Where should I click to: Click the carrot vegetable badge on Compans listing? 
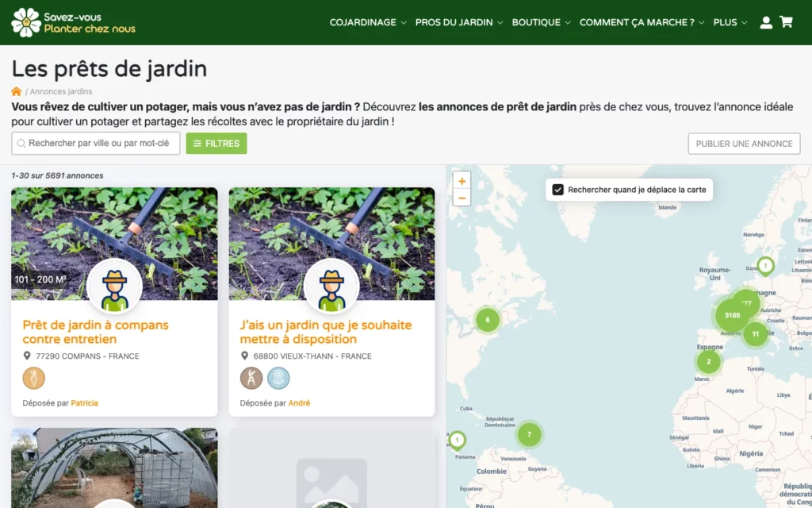(x=33, y=378)
